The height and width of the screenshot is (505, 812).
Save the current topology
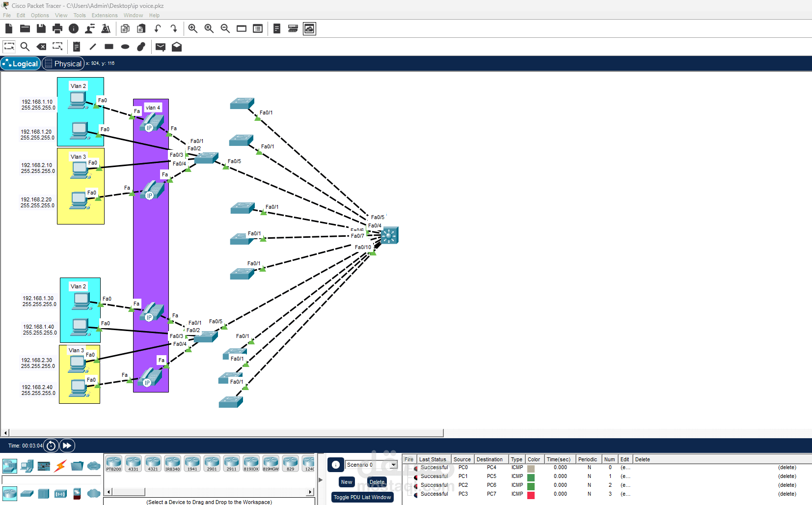41,28
